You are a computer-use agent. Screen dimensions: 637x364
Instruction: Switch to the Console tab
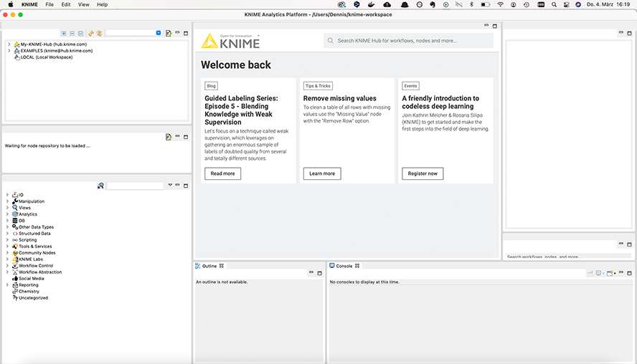(x=344, y=266)
